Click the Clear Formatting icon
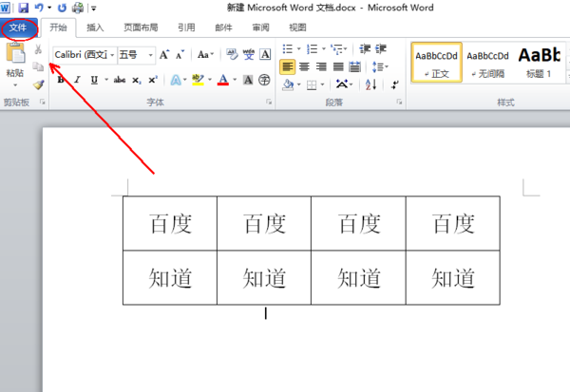Viewport: 570px width, 392px height. 232,54
